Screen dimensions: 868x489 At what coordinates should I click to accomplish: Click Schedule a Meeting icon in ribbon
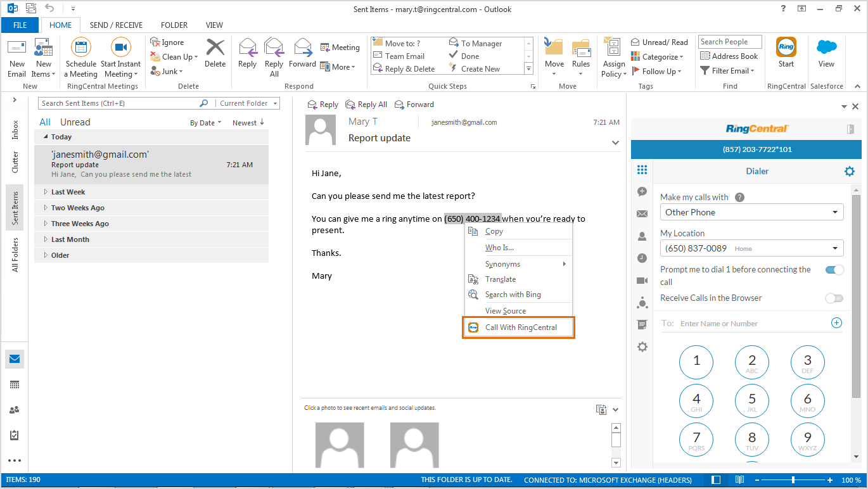tap(80, 48)
